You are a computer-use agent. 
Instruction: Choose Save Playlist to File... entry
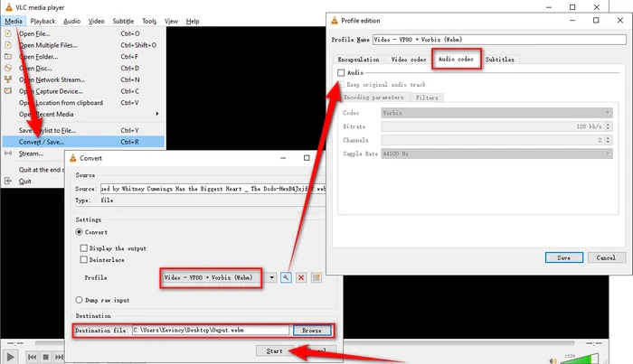[x=83, y=130]
